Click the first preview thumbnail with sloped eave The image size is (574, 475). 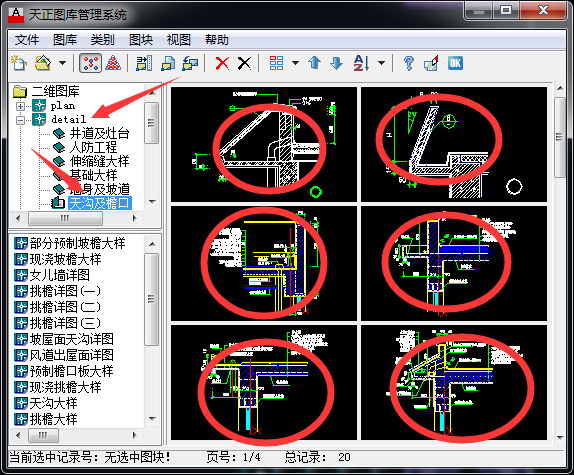tap(264, 144)
